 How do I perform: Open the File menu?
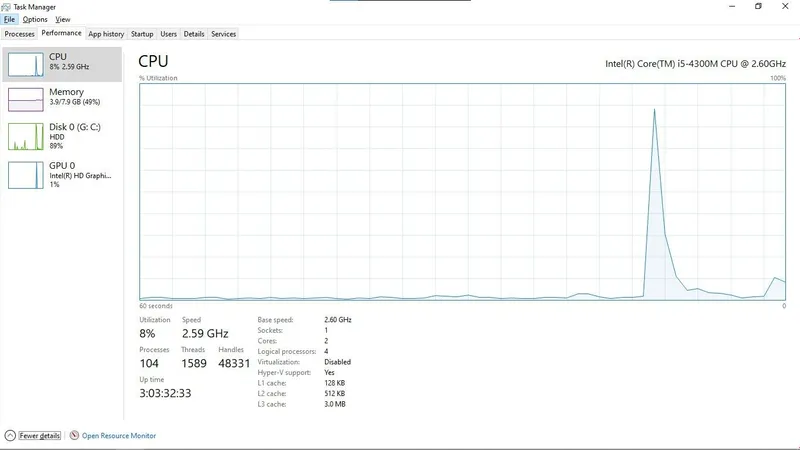(9, 19)
